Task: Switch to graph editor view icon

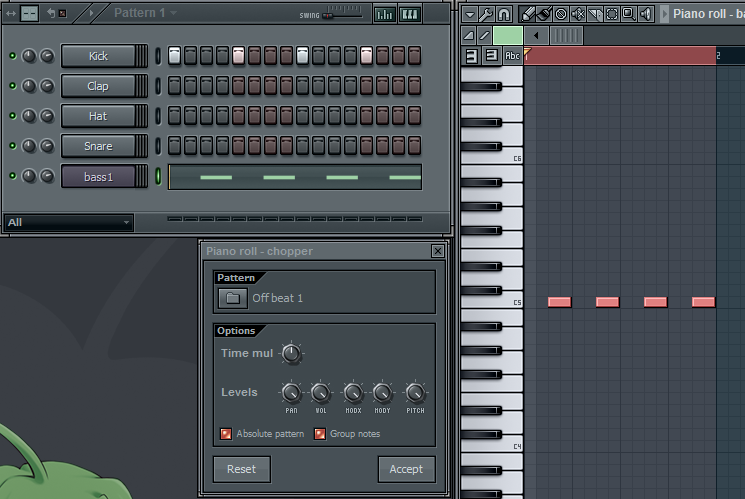Action: (384, 14)
